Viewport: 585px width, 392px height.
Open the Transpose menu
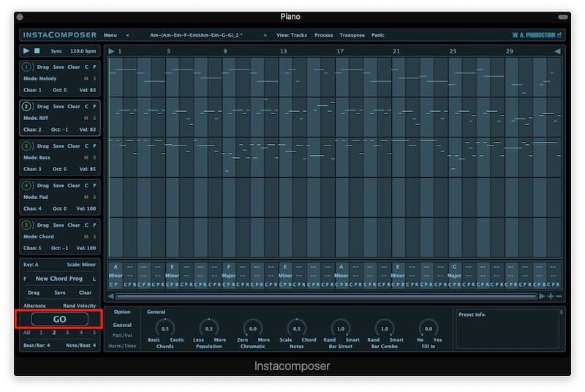(x=352, y=35)
